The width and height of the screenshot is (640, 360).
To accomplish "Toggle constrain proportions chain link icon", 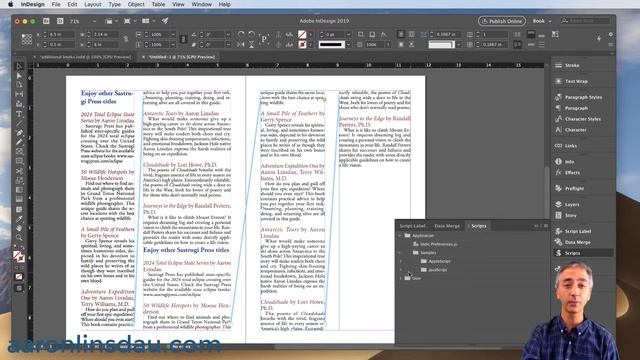I will point(126,39).
